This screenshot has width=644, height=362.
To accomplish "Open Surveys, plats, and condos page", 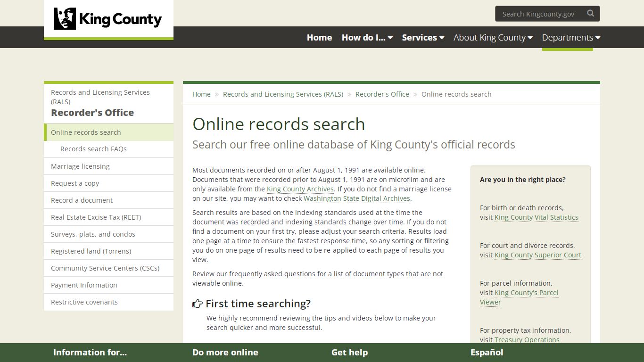I will point(108,234).
